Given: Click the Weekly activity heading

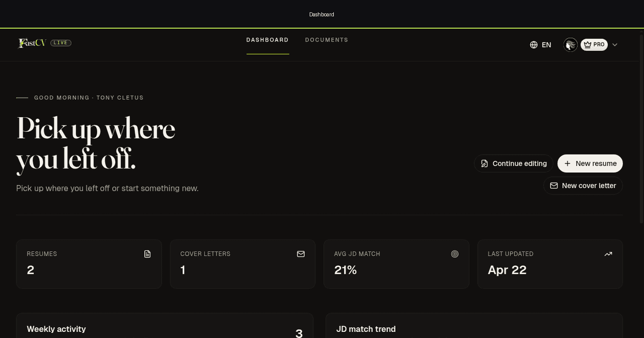Looking at the screenshot, I should pyautogui.click(x=56, y=329).
